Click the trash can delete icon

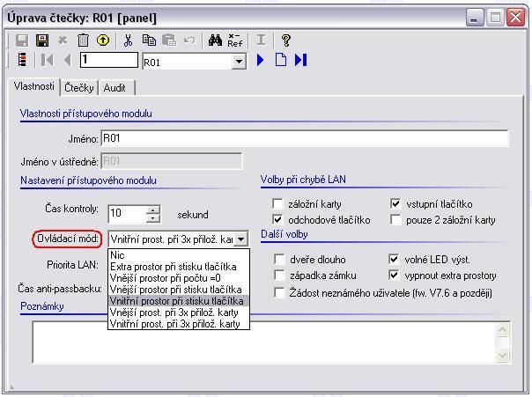pos(83,40)
